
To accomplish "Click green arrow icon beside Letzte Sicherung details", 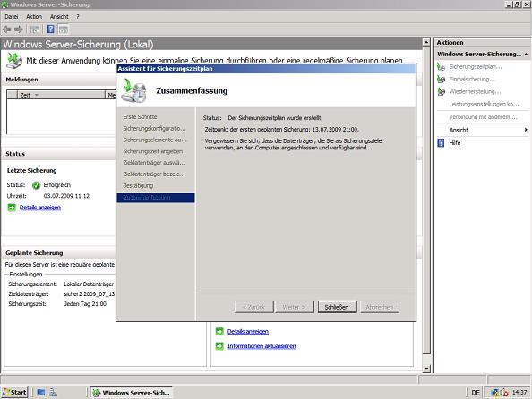I will (x=12, y=208).
